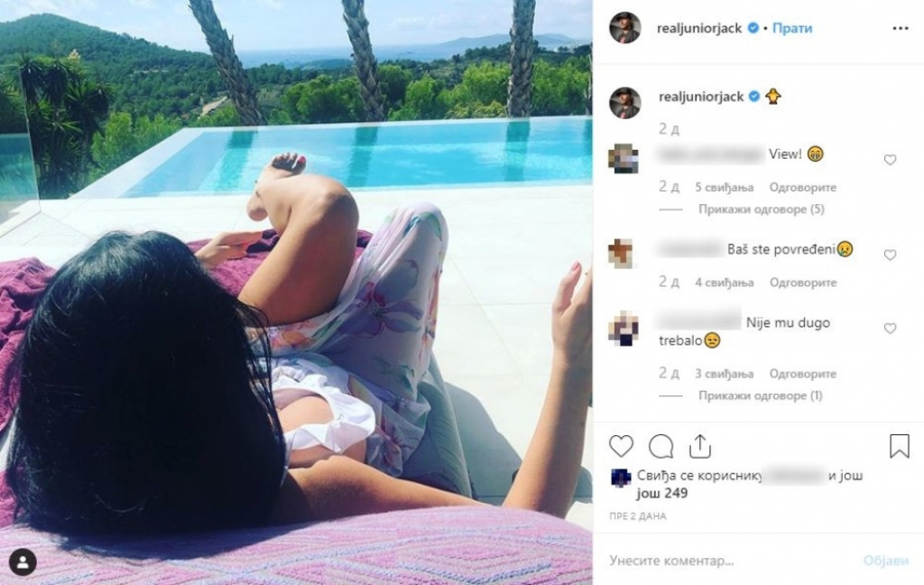Viewport: 924px width, 585px height.
Task: Expand the 1 reply under last comment
Action: click(760, 395)
